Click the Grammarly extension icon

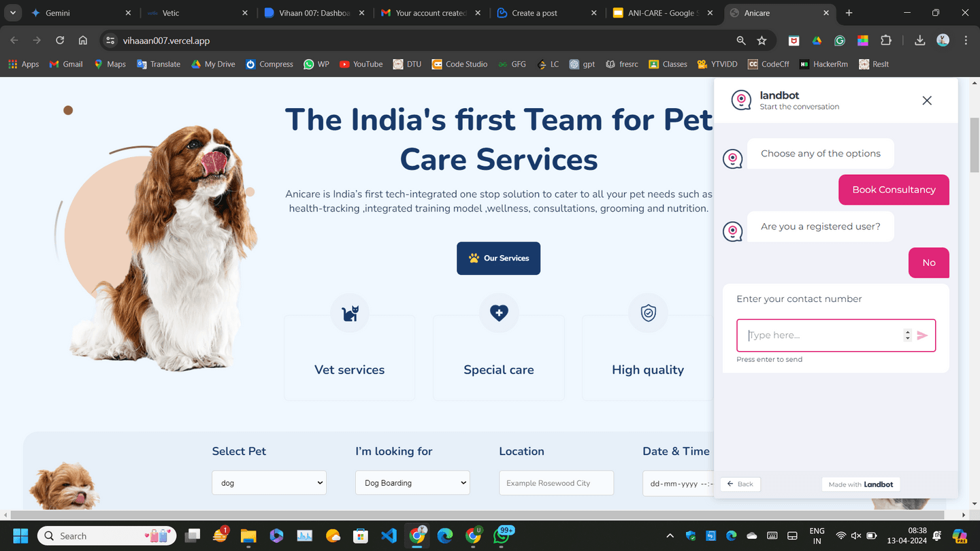(x=840, y=41)
